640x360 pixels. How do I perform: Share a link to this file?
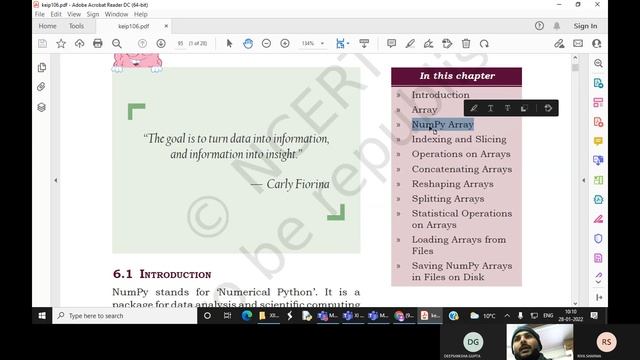(559, 43)
